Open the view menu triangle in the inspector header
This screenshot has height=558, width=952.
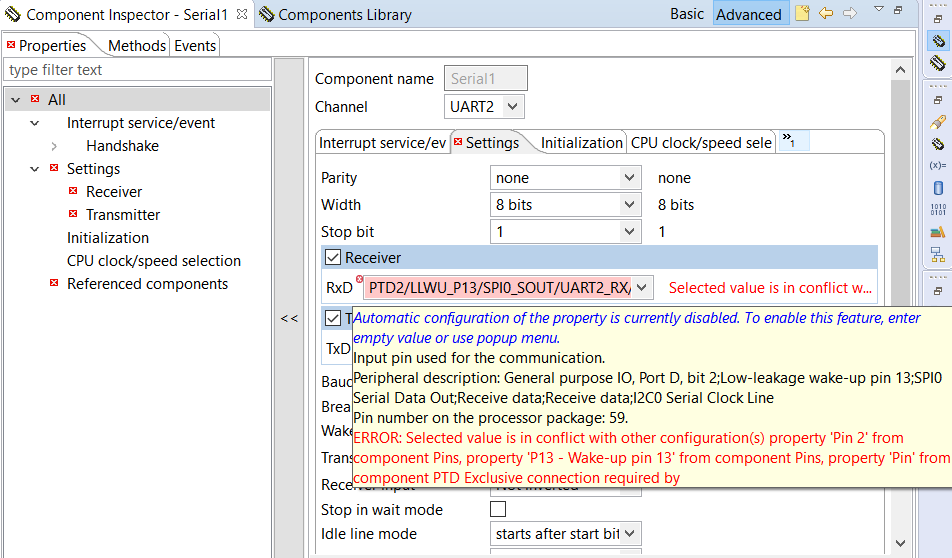coord(879,9)
